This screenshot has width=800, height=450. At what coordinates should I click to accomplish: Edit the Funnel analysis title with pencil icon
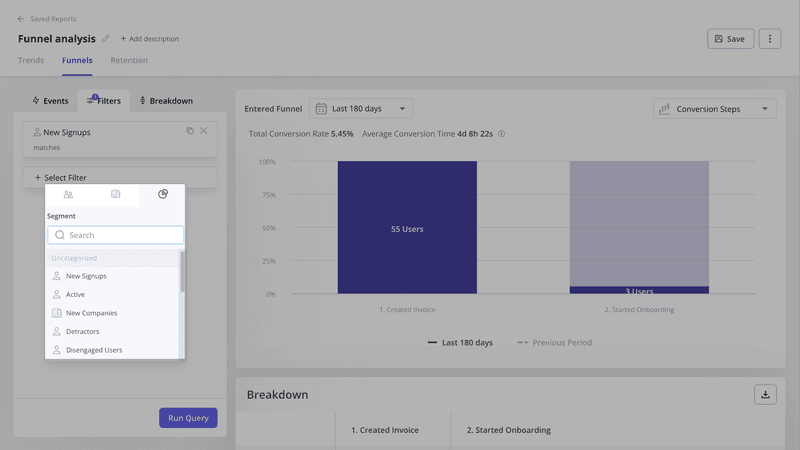pos(106,39)
